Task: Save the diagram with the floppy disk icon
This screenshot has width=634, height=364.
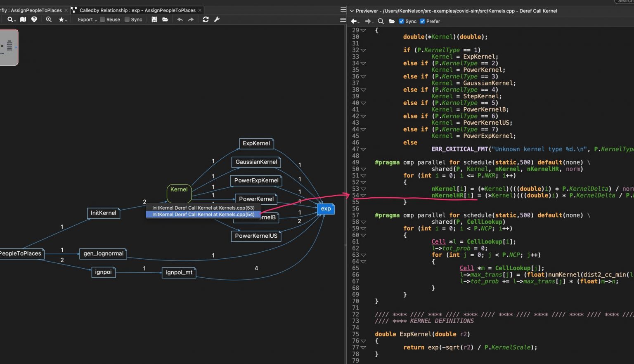Action: [154, 19]
